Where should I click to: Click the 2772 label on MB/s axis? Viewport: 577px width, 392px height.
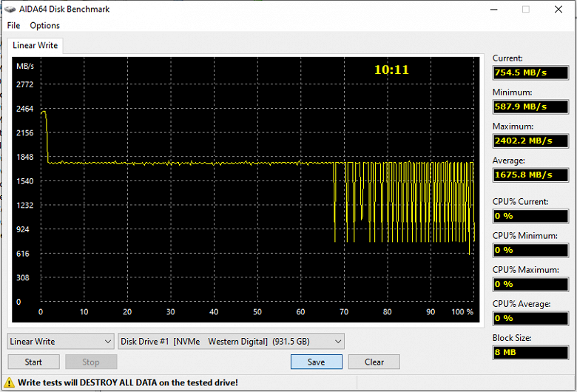point(24,84)
